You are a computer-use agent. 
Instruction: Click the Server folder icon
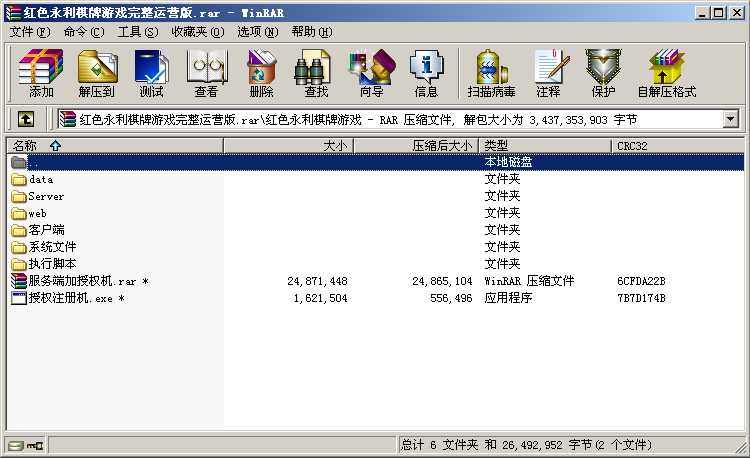pos(19,196)
